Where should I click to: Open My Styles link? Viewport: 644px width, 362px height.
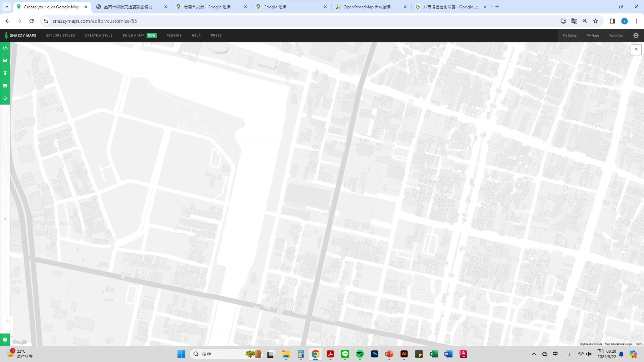click(570, 36)
